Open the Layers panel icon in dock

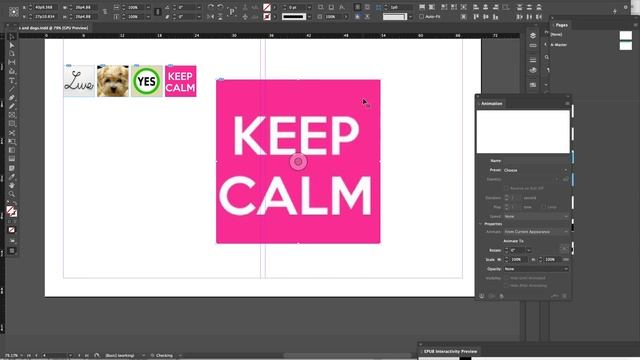533,36
